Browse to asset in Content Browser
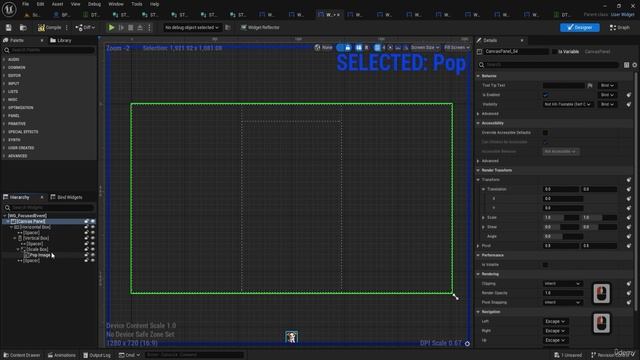Screen dimensions: 640x360 click(x=23, y=27)
